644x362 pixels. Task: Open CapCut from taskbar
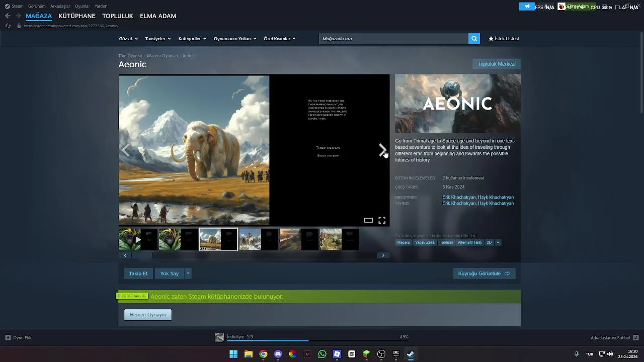pyautogui.click(x=352, y=354)
